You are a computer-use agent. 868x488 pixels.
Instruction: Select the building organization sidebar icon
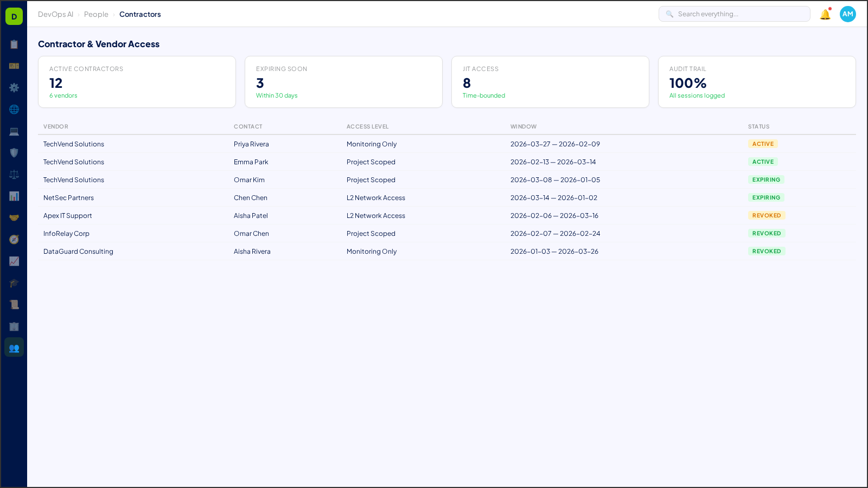point(14,326)
